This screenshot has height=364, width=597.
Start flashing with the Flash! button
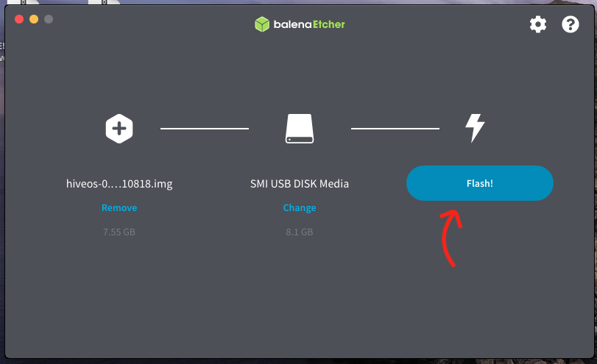tap(480, 183)
